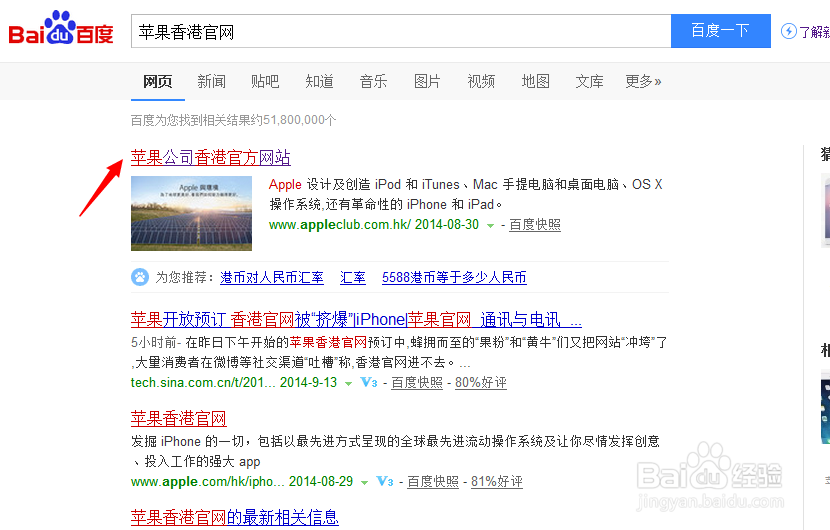Open the 苹果香港官网 result title
This screenshot has width=830, height=530.
tap(178, 418)
